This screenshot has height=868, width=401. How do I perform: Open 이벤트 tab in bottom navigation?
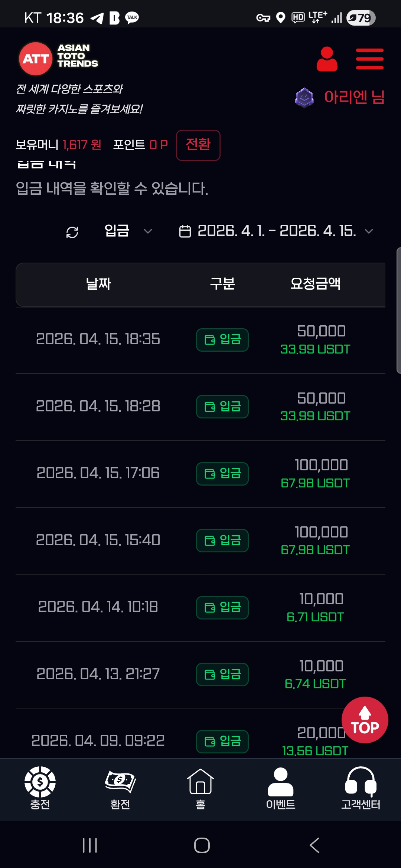[281, 788]
